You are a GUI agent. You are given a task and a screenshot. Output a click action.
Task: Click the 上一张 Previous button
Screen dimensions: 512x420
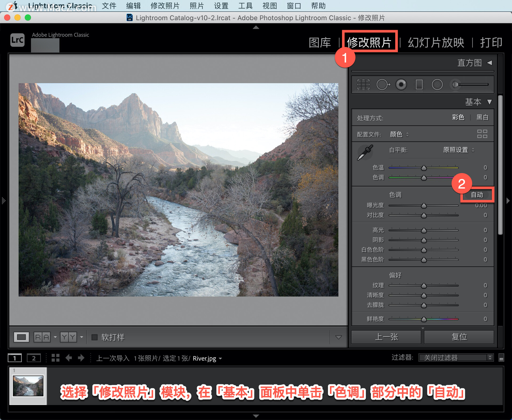click(386, 337)
